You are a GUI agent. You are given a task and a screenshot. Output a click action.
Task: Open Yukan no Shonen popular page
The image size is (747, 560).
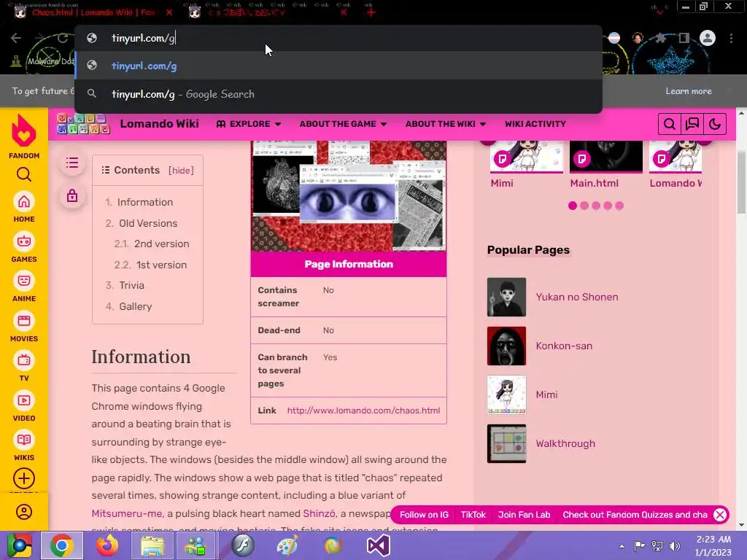[x=577, y=297]
